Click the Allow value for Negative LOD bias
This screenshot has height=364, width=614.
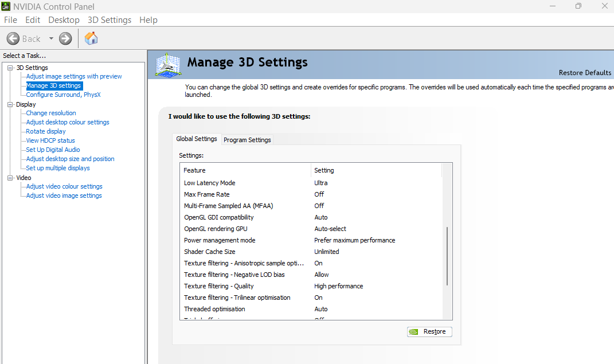[322, 275]
